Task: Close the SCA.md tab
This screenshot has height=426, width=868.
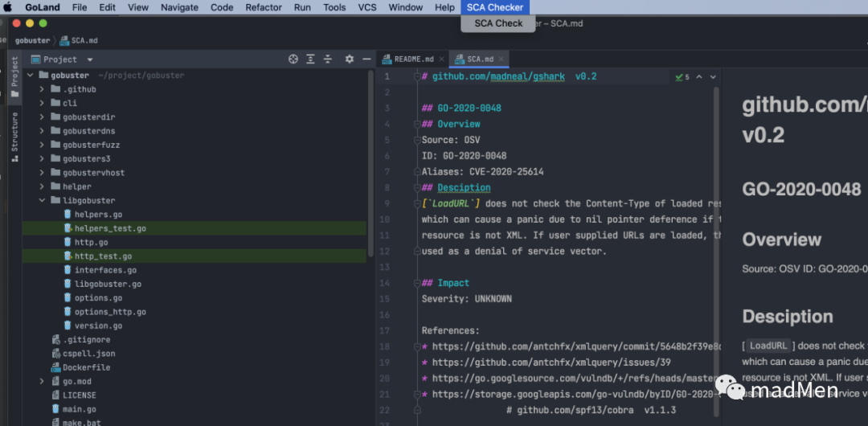Action: (x=501, y=59)
